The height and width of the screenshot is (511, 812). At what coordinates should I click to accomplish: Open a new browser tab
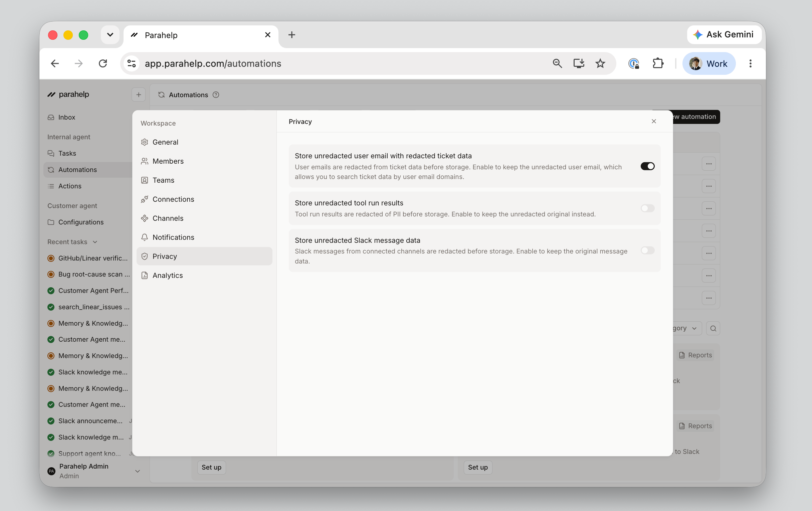292,35
